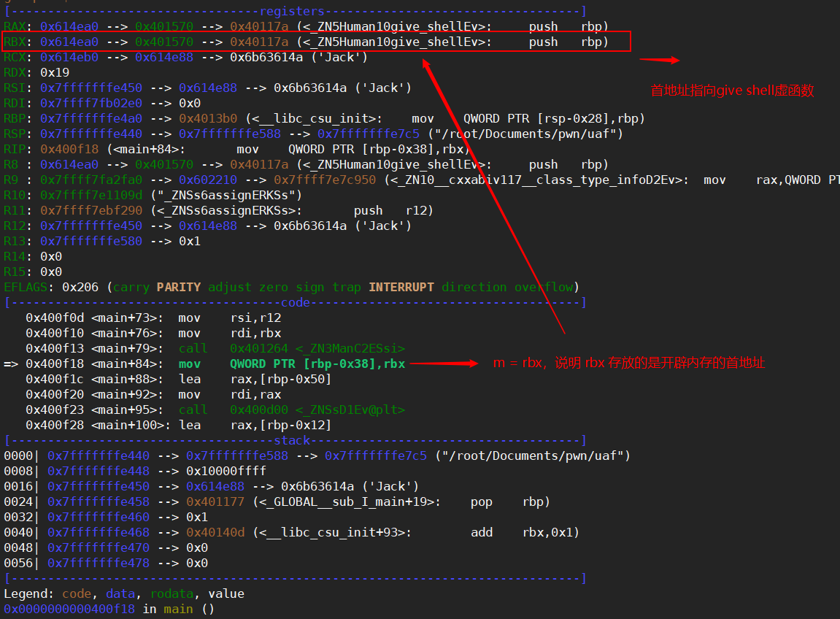Click PARITY flag in EFLAGS
Image resolution: width=840 pixels, height=619 pixels.
[178, 288]
